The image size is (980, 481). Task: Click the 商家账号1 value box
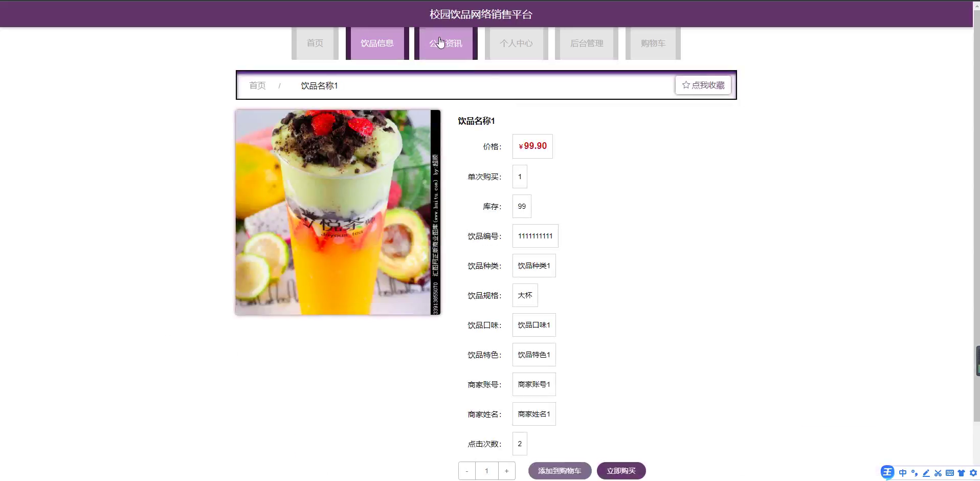click(x=534, y=384)
